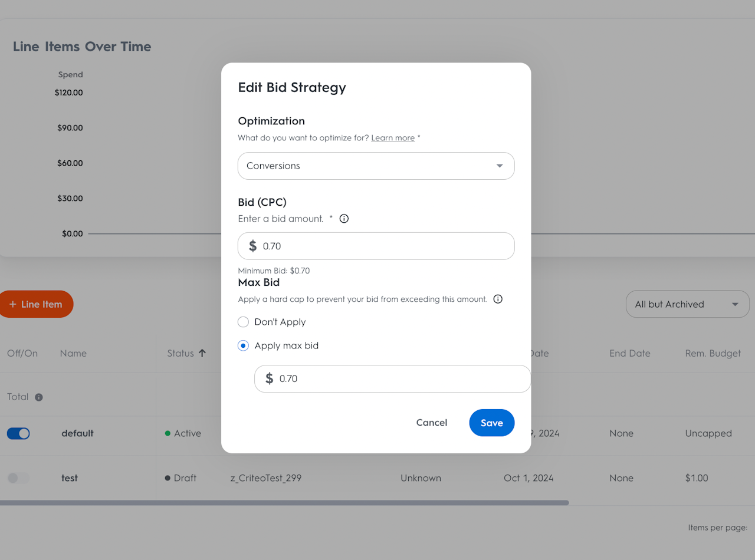Click the Save button
The image size is (755, 560).
click(x=492, y=423)
